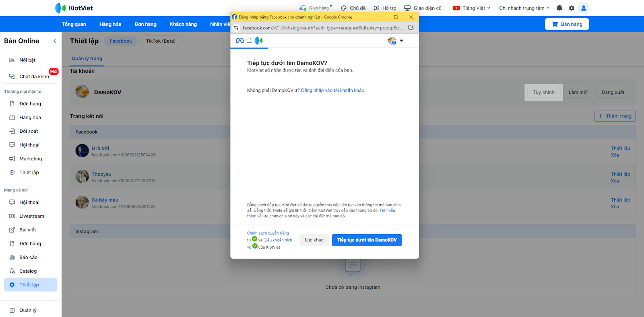Click page install icon in popup address bar

[411, 28]
